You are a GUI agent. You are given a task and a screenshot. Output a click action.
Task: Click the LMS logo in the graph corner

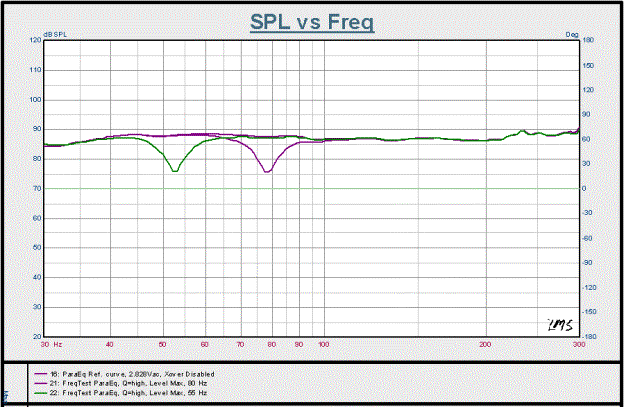(x=555, y=323)
